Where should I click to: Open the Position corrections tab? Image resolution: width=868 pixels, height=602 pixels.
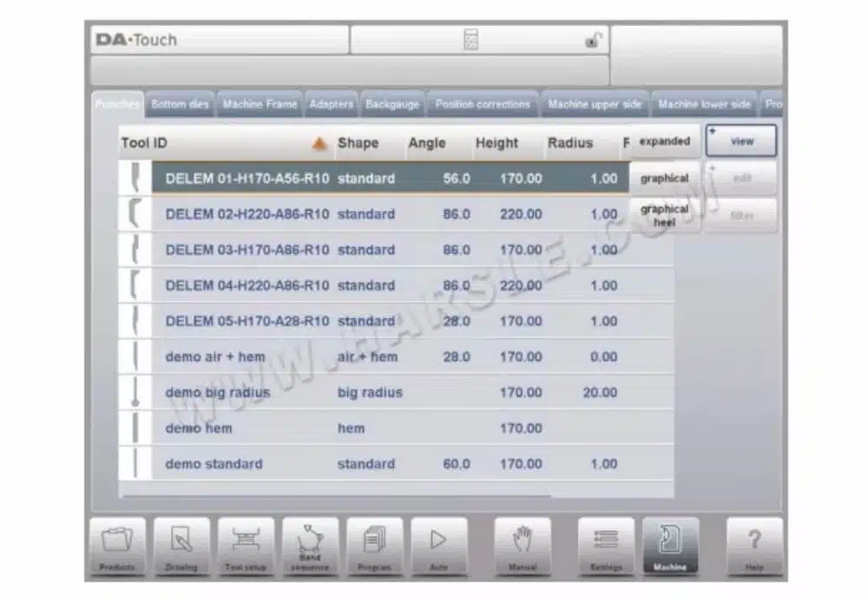pyautogui.click(x=483, y=104)
